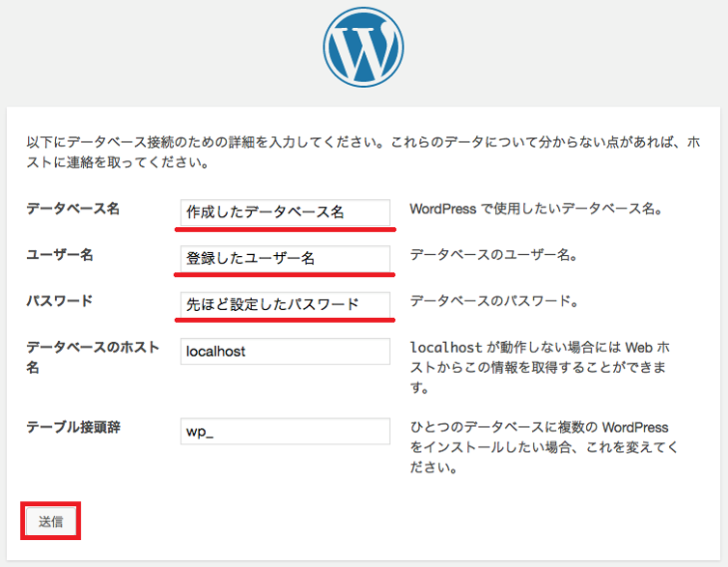Select the パスワード input field
The image size is (728, 567).
pos(285,305)
